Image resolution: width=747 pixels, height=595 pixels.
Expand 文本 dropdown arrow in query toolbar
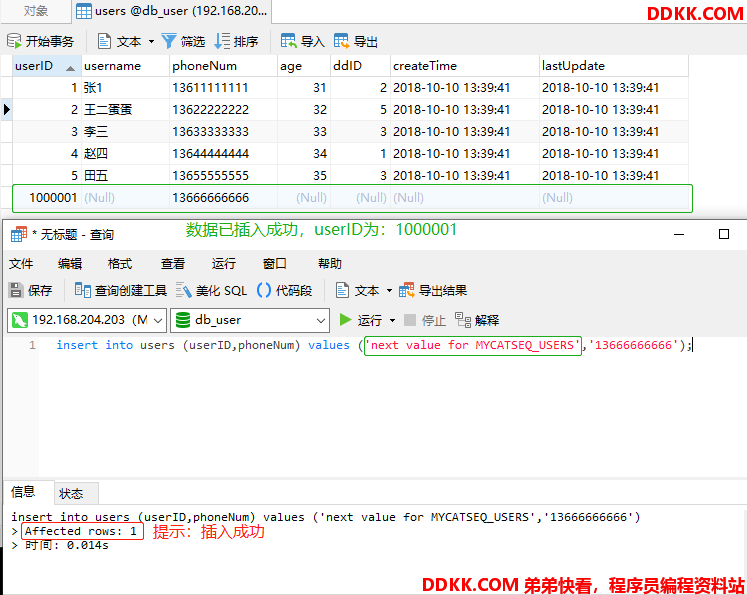(389, 291)
